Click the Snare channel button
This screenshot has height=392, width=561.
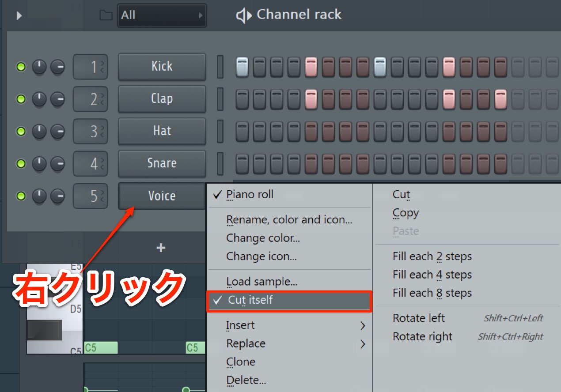tap(162, 163)
